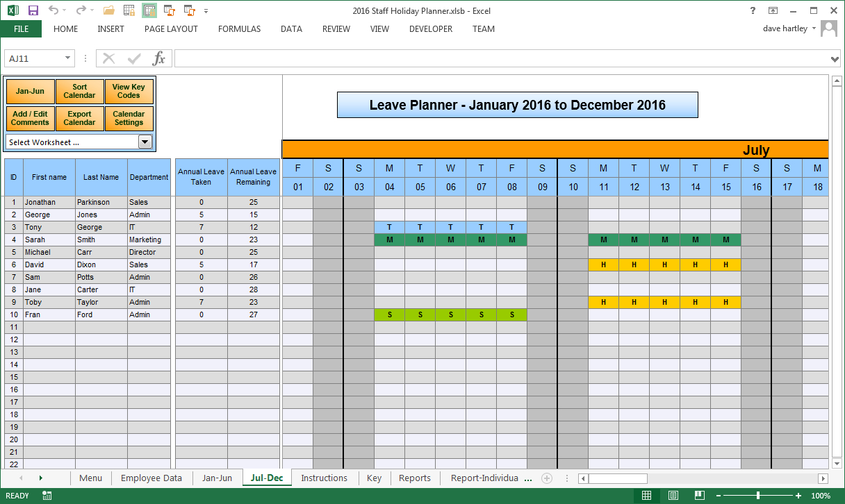Click the Help question mark icon
This screenshot has height=504, width=845.
pos(753,10)
